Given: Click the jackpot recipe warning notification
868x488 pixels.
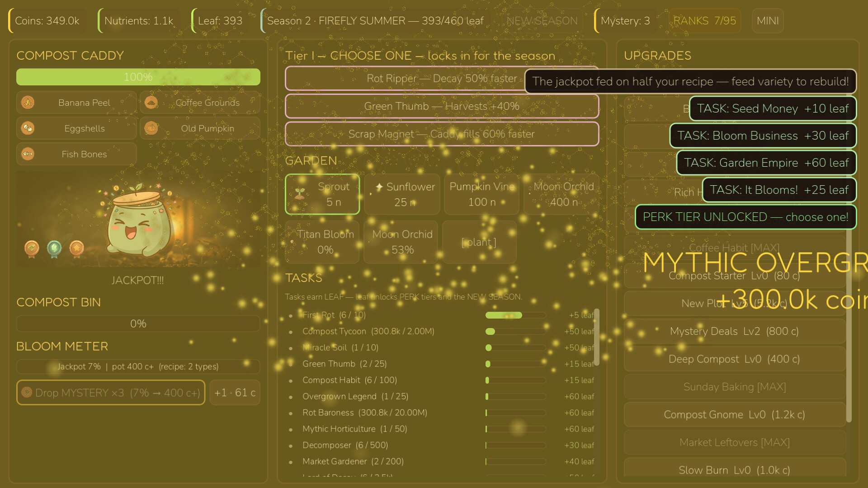Looking at the screenshot, I should click(x=690, y=81).
